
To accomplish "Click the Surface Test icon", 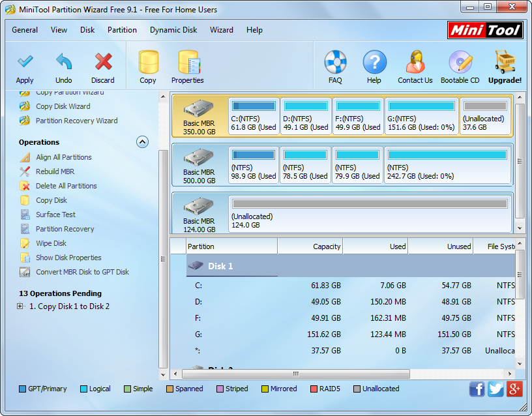I will (25, 215).
